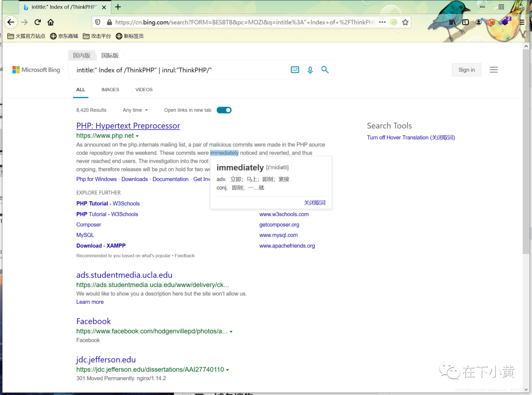Go back with the browser back arrow
Screen dimensions: 532x395
(x=11, y=22)
